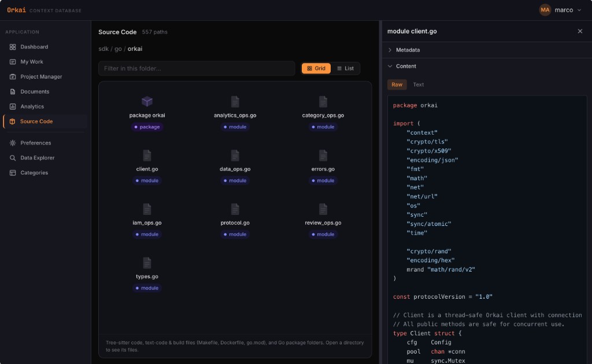The width and height of the screenshot is (592, 364).
Task: Select the My Work sidebar icon
Action: click(13, 61)
